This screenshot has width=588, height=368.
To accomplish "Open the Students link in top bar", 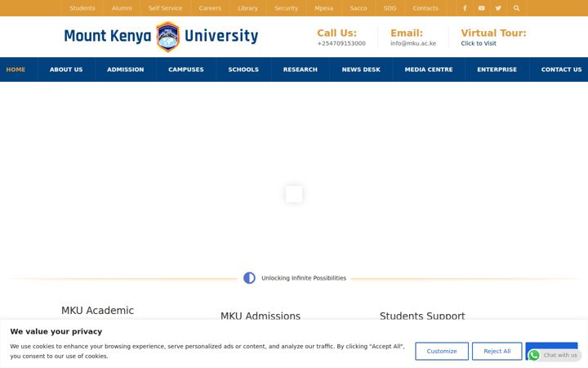I will (x=82, y=8).
